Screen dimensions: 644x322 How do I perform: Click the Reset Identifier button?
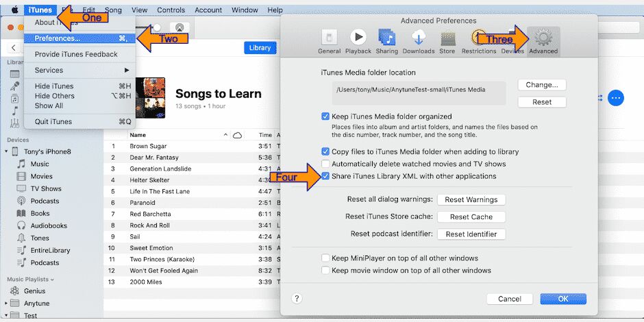(471, 234)
